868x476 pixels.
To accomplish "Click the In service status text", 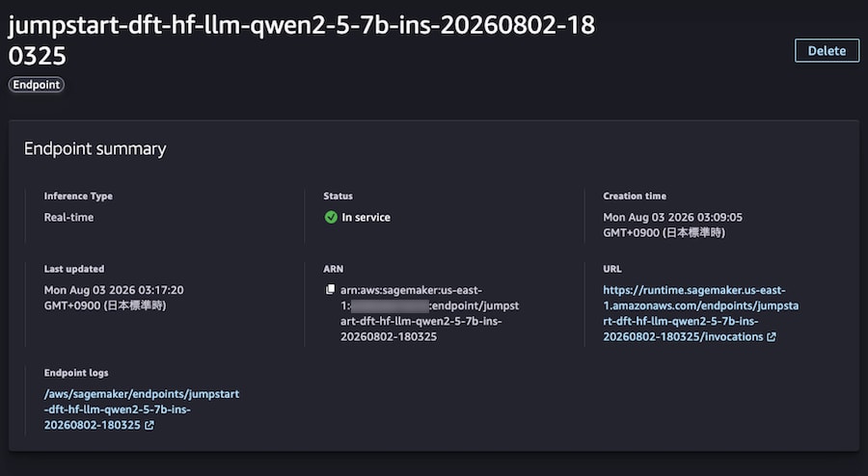I will pyautogui.click(x=366, y=217).
